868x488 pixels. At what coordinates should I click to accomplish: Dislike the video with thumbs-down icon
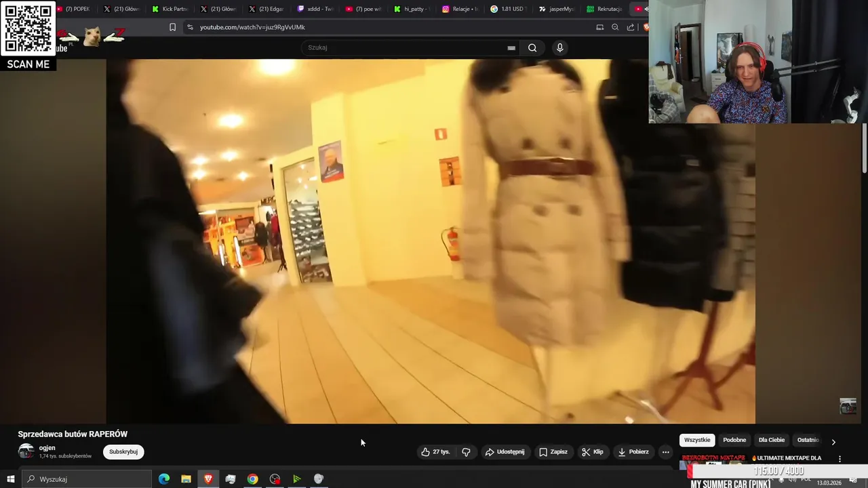(x=466, y=452)
